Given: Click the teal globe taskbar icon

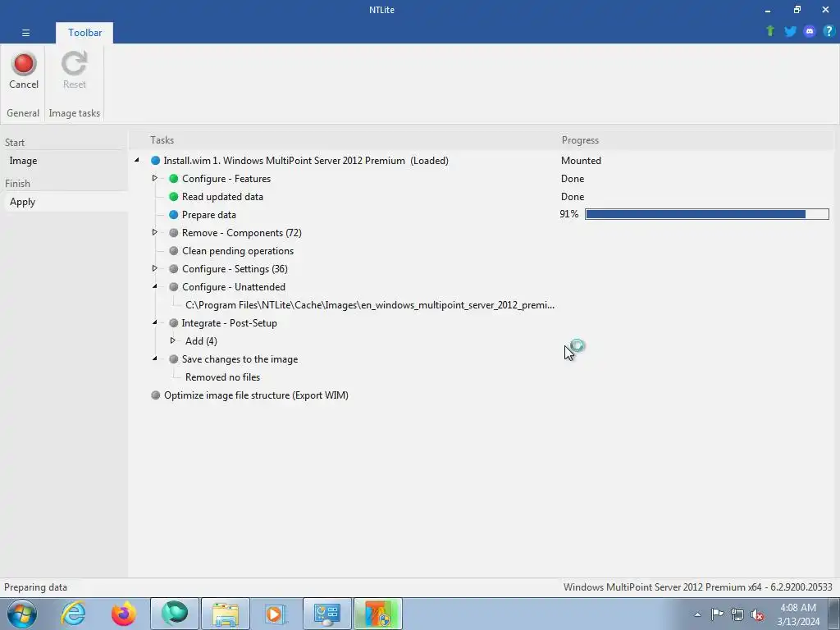Looking at the screenshot, I should click(x=175, y=614).
